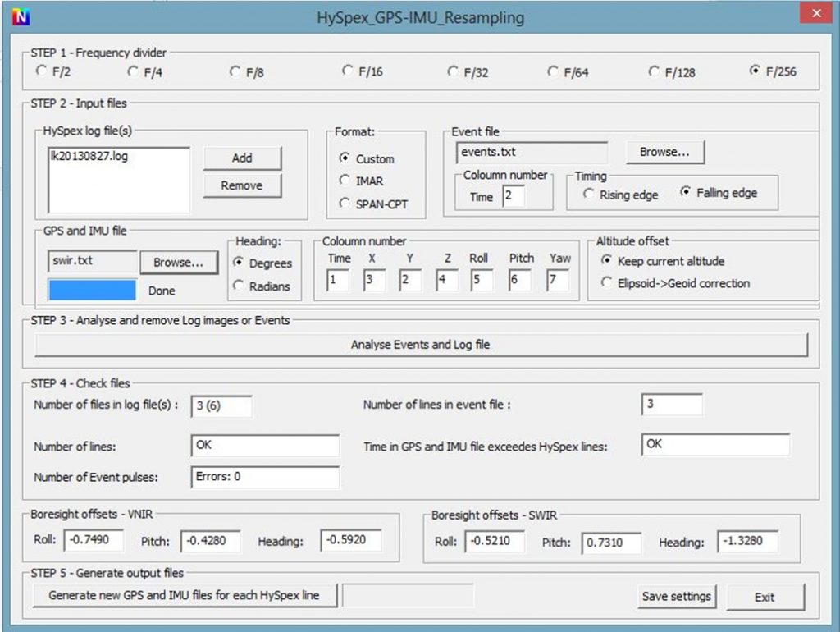Viewport: 840px width, 632px height.
Task: Click Time in GPS exceeds lines field
Action: tap(715, 444)
